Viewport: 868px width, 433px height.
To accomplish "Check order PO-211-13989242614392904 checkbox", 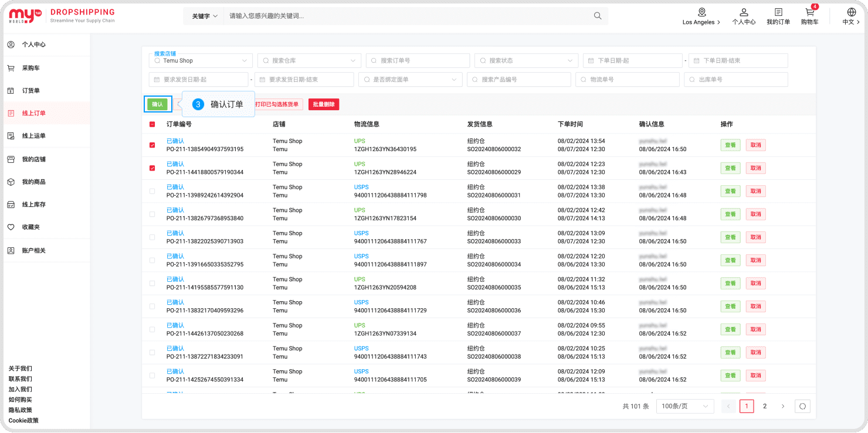I will click(152, 191).
